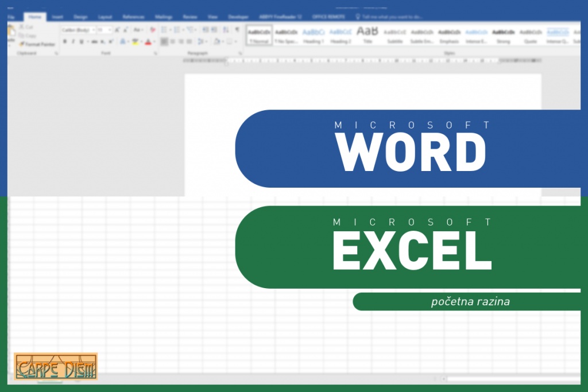
Task: Click the Copy command in Clipboard
Action: (26, 35)
